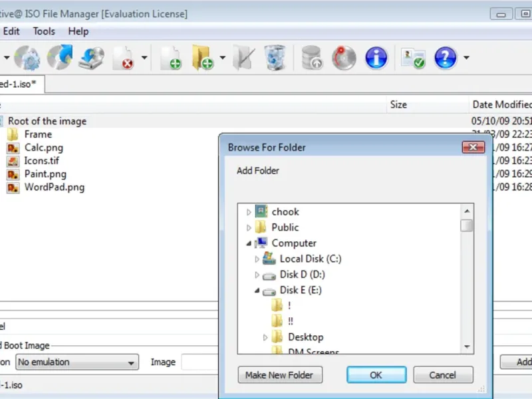Click the folder tree scrollbar thumb
Image resolution: width=532 pixels, height=399 pixels.
pos(467,225)
